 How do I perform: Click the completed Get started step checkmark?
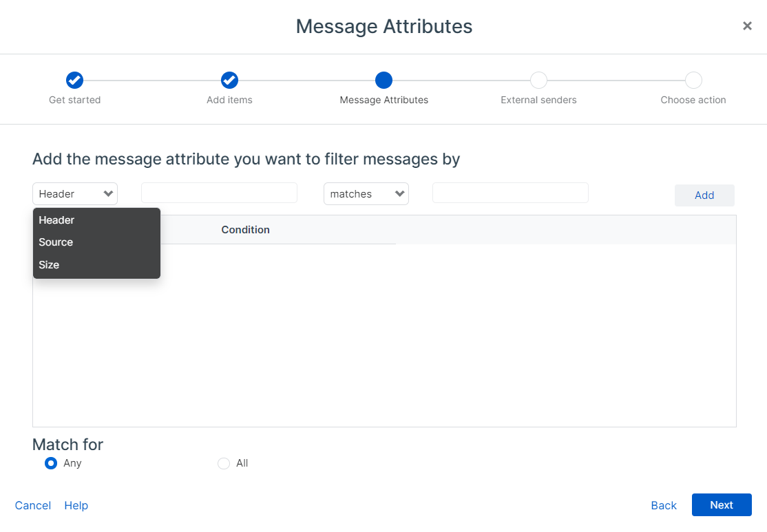pos(74,80)
